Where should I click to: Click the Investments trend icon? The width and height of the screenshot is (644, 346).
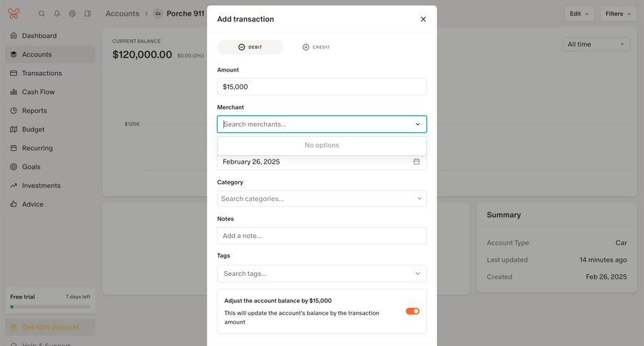tap(14, 186)
